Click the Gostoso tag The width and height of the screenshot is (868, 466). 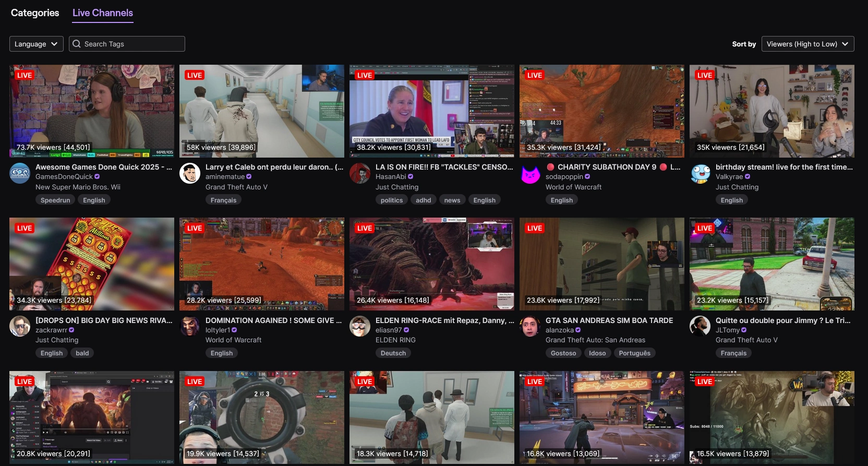click(x=563, y=353)
